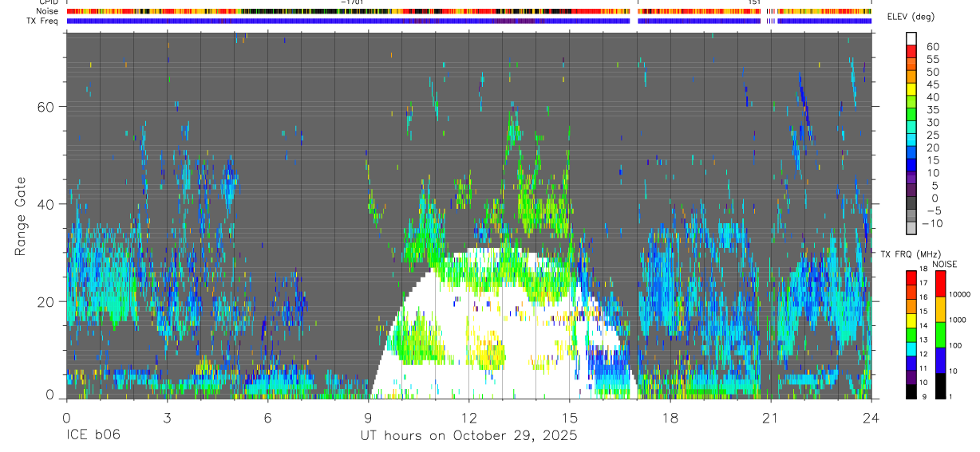Pick the black bottom noise swatch
Screen dimensions: 980x452
click(941, 386)
